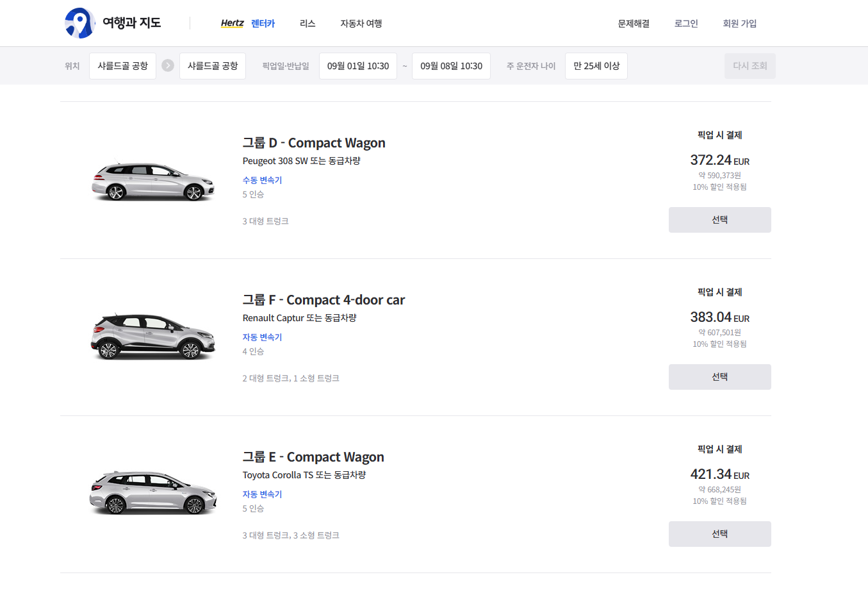Select the Peugeot 308 SW for 372.24 EUR
The width and height of the screenshot is (868, 593).
click(x=719, y=220)
